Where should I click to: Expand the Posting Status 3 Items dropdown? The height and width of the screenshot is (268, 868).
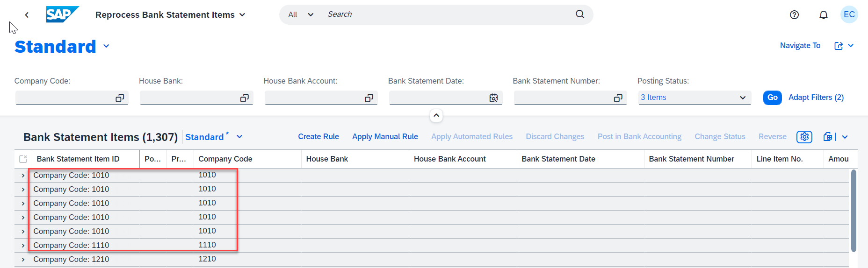(x=694, y=98)
